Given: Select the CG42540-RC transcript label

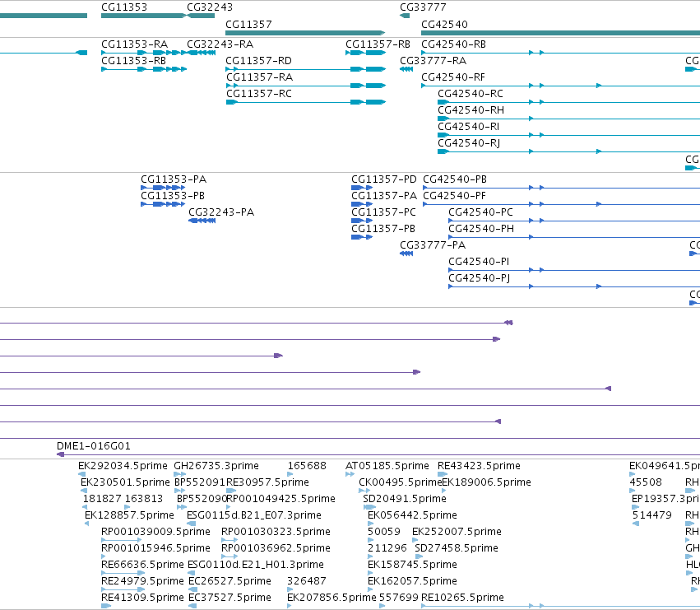Looking at the screenshot, I should [470, 94].
